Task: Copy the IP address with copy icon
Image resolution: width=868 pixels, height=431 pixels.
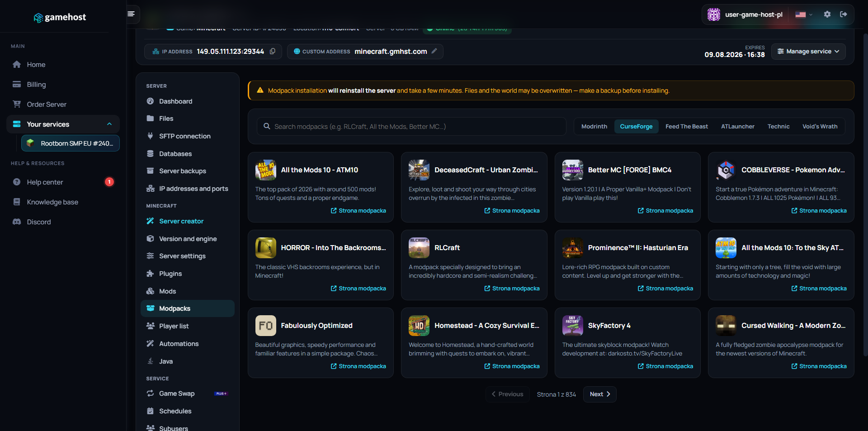Action: point(273,51)
